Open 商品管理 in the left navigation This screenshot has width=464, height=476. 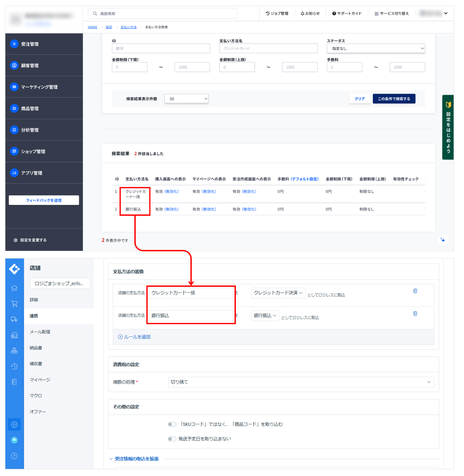(x=30, y=108)
